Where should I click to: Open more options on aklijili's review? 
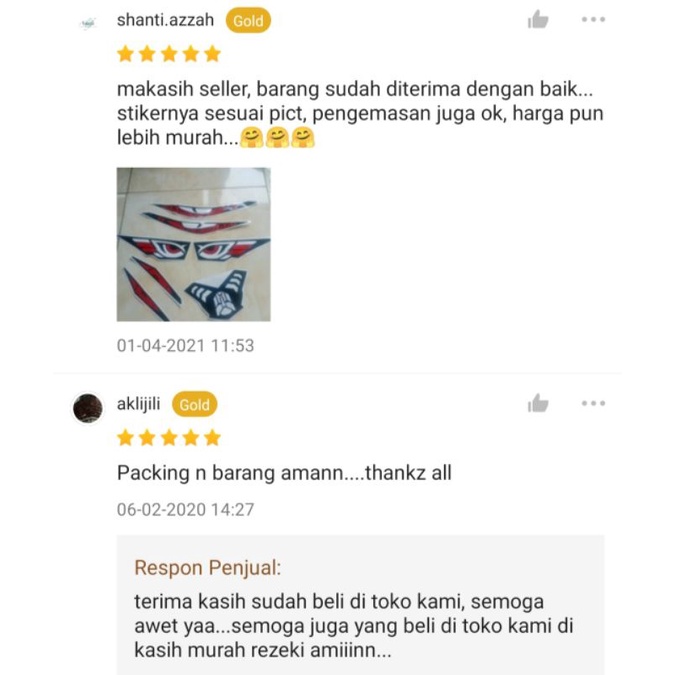click(x=593, y=403)
